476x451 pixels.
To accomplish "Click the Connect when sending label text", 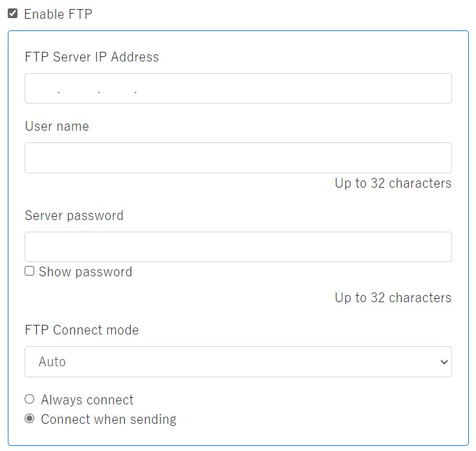I will pos(108,419).
